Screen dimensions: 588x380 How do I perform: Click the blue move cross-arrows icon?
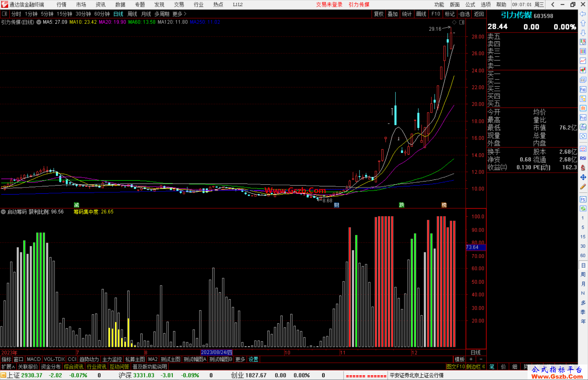583,177
